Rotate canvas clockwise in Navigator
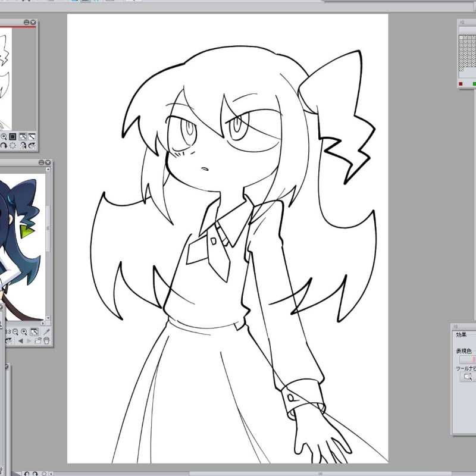 coord(4,145)
